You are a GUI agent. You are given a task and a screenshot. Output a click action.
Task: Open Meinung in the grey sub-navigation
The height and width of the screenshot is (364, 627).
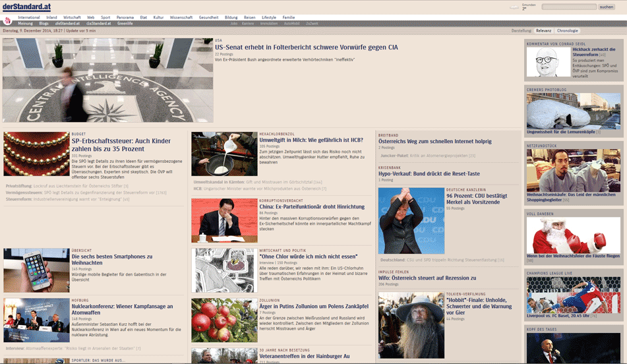[x=25, y=24]
